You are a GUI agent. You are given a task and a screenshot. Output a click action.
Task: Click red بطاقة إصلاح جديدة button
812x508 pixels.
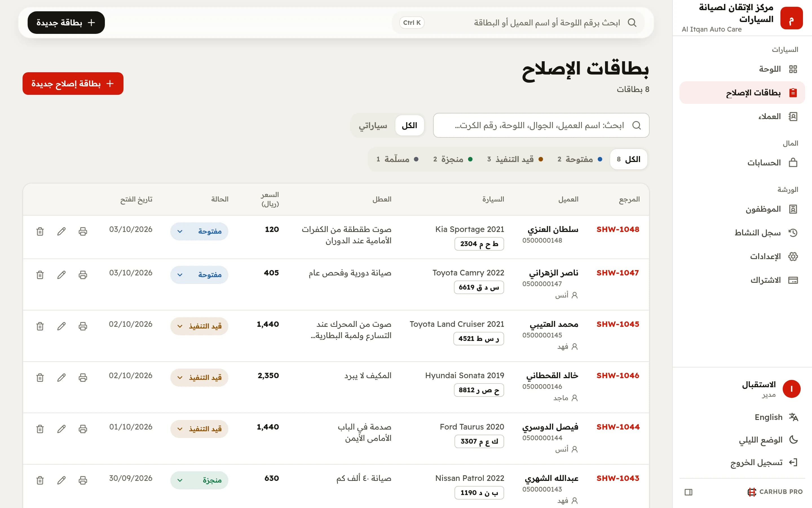coord(73,84)
